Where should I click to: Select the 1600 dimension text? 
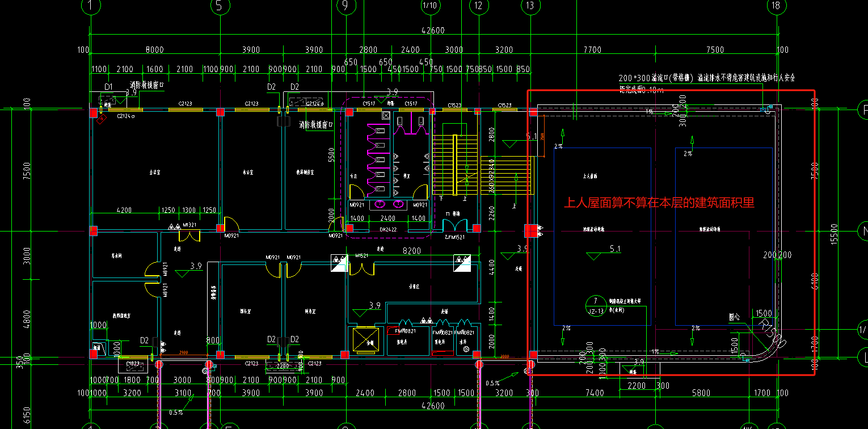154,69
